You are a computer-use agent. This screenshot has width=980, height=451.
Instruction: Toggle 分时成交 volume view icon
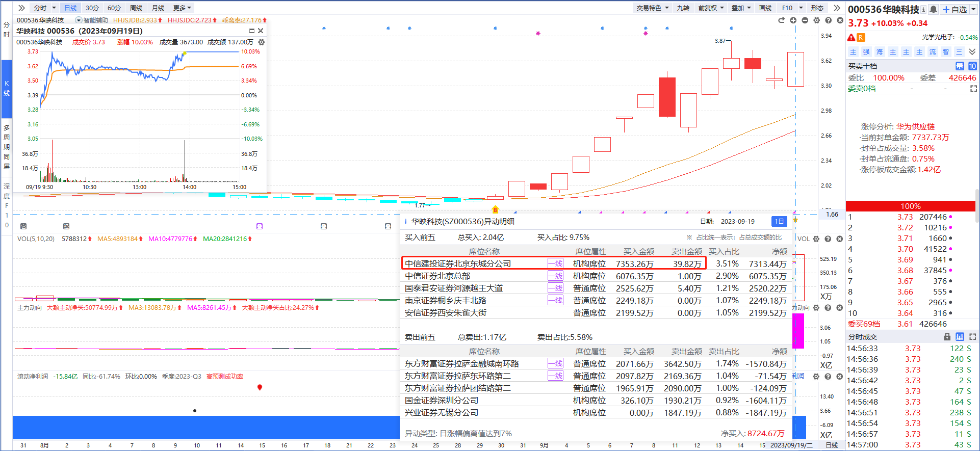pyautogui.click(x=960, y=337)
